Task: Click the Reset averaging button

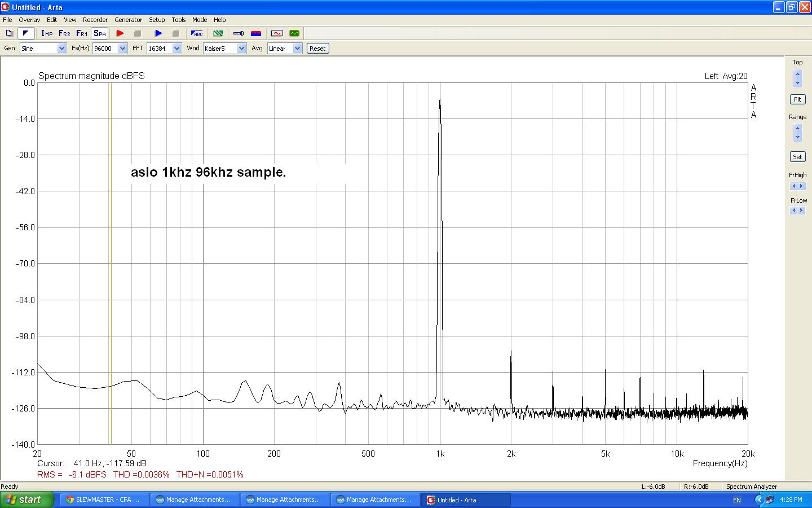Action: (x=317, y=49)
